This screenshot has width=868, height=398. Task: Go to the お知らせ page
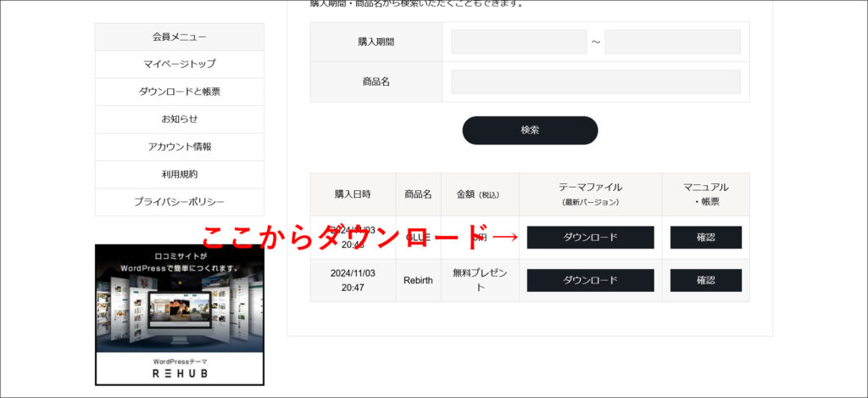click(x=180, y=119)
